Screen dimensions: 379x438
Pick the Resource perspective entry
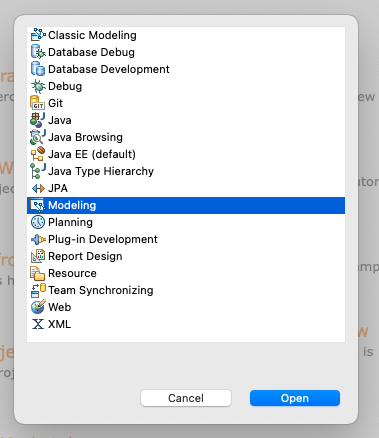click(186, 273)
